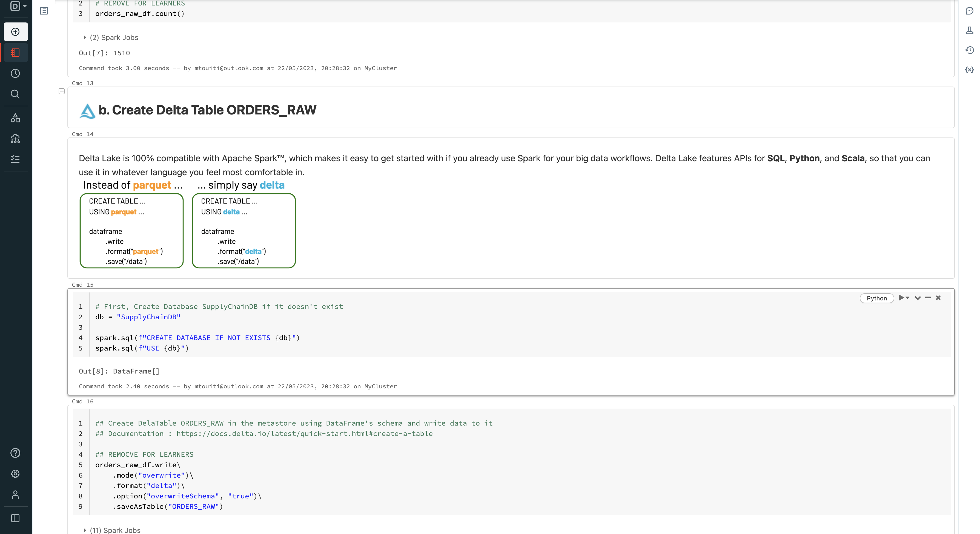
Task: Click the Search magnifier sidebar icon
Action: click(x=16, y=94)
